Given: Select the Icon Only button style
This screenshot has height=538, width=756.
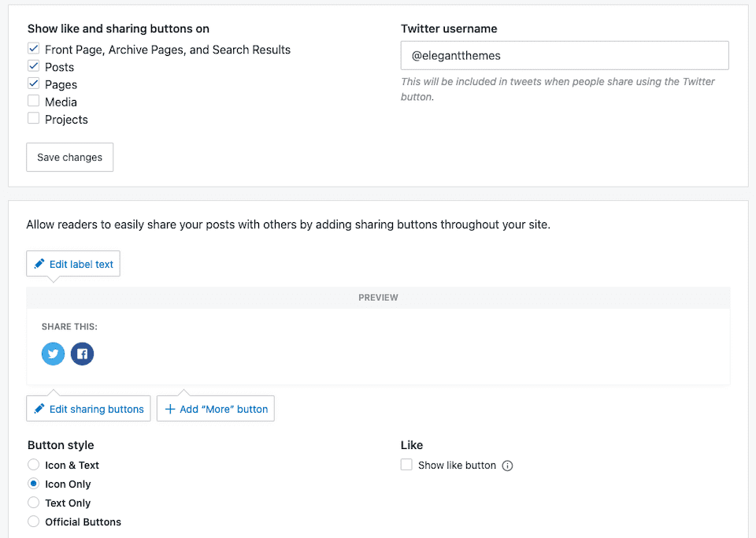Looking at the screenshot, I should [33, 484].
